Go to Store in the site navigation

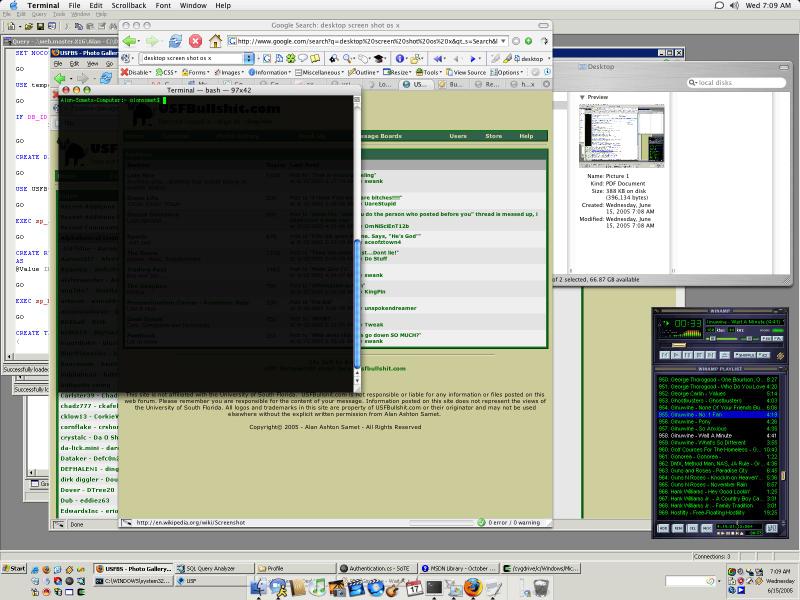(493, 136)
